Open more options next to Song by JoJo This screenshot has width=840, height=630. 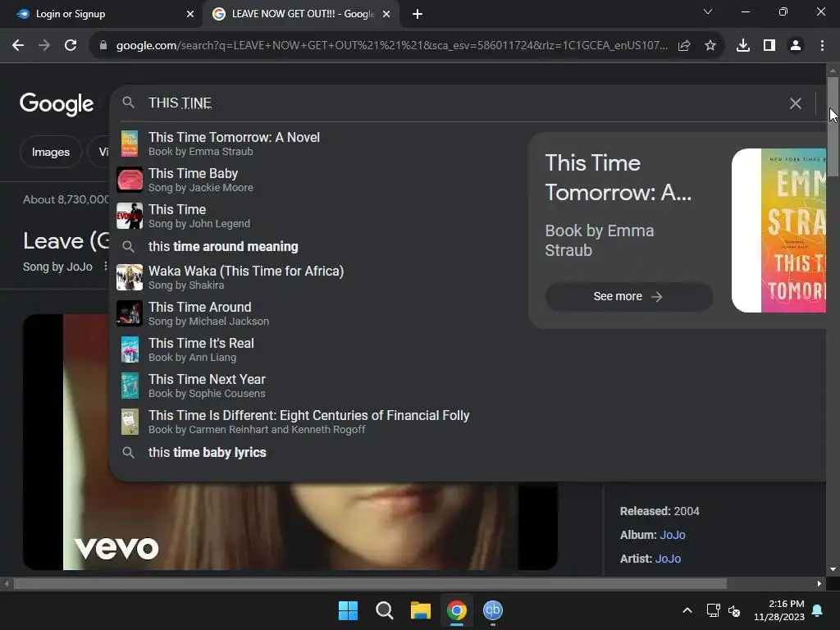coord(106,267)
